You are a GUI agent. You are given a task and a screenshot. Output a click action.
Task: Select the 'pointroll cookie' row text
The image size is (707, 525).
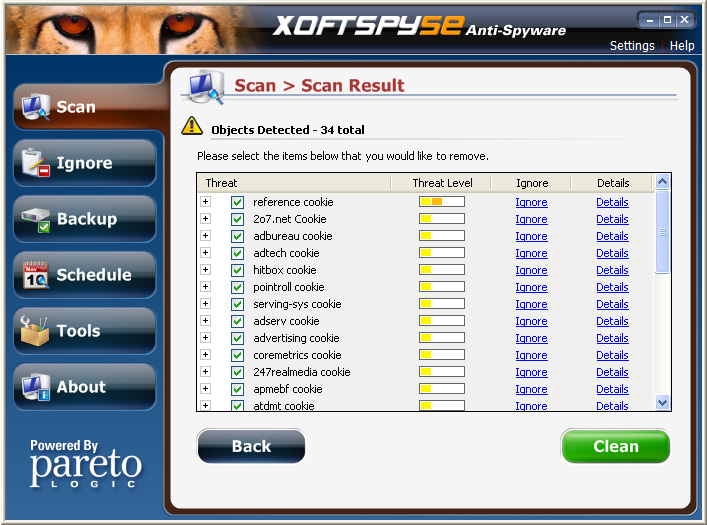coord(289,287)
